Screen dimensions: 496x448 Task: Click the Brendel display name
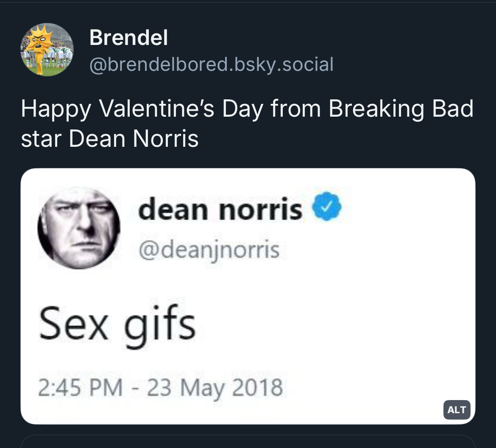coord(128,38)
